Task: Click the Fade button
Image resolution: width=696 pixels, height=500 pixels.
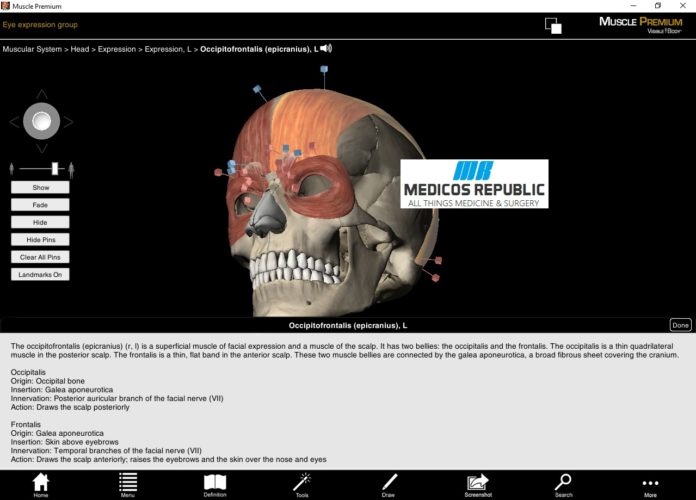Action: pyautogui.click(x=40, y=205)
